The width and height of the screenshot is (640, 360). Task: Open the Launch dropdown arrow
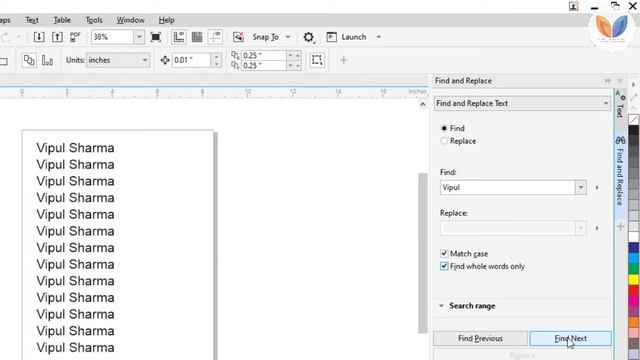(378, 37)
